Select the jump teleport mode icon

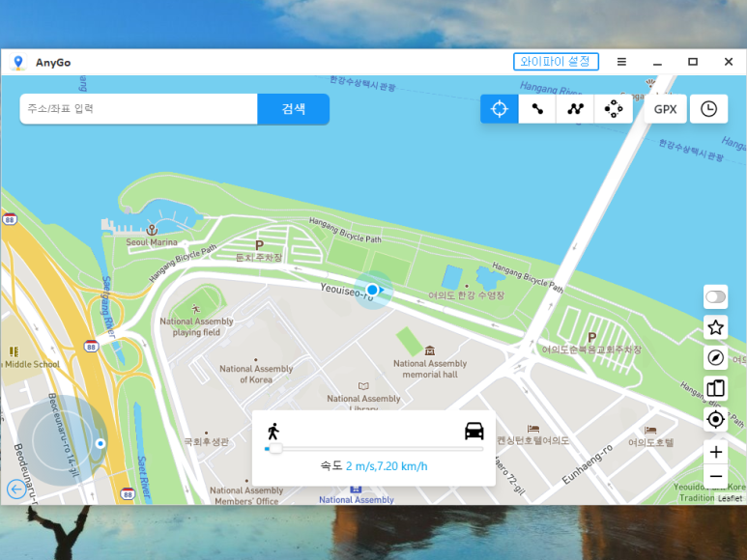tap(614, 109)
